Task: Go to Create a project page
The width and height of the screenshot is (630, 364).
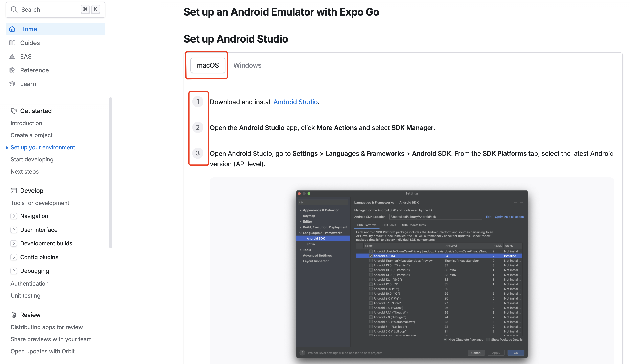Action: [31, 135]
